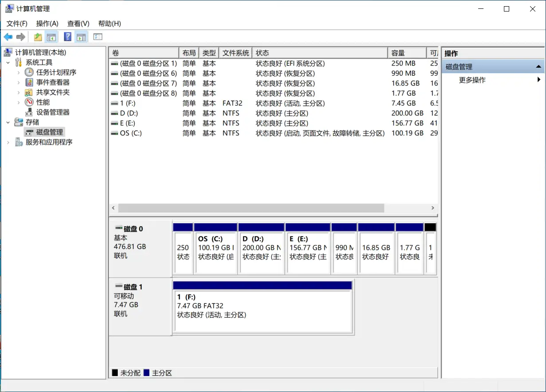Expand the 服务和应用程序 node
This screenshot has width=546, height=392.
pos(8,142)
